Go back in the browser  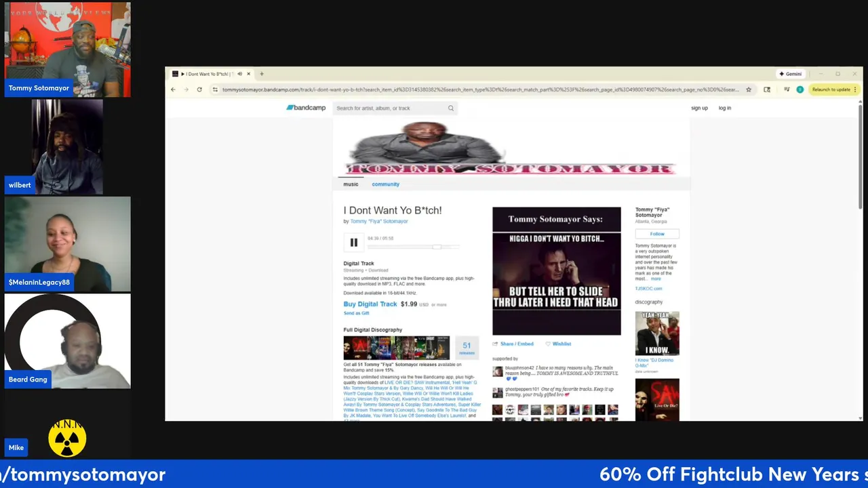point(173,89)
